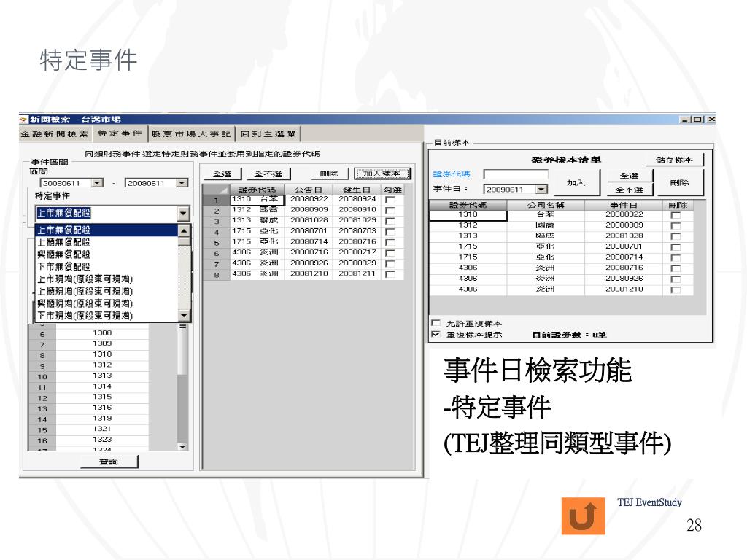The image size is (747, 560).
Task: Click the 加入樣本 button
Action: (x=382, y=174)
